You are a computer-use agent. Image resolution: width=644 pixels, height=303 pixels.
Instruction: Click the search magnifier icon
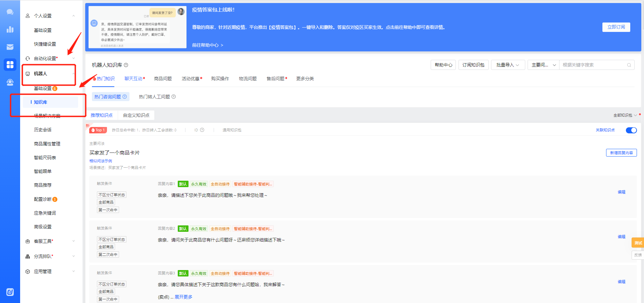pyautogui.click(x=629, y=65)
